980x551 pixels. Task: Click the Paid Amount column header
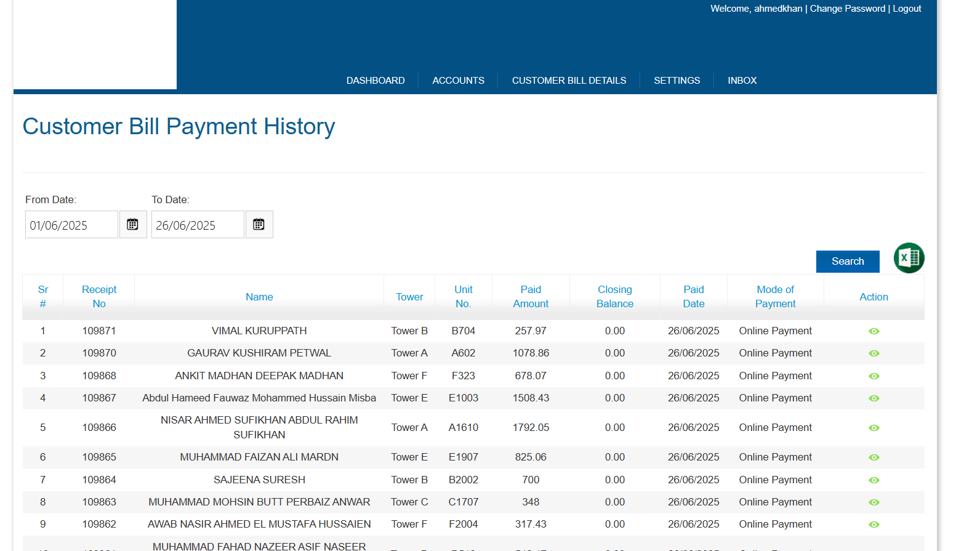coord(531,297)
